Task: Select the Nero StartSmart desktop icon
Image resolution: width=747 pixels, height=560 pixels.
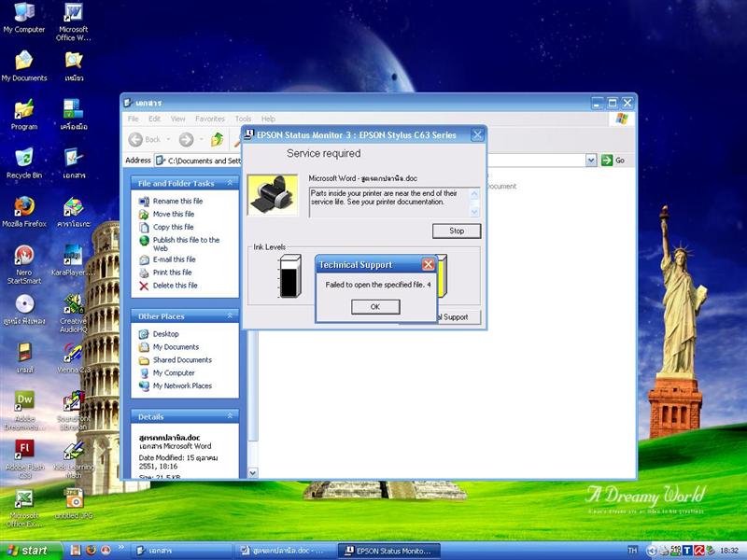Action: 24,264
